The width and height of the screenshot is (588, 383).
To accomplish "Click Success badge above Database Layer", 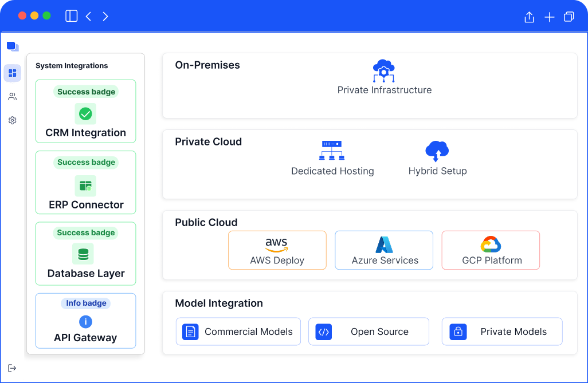I will point(86,233).
